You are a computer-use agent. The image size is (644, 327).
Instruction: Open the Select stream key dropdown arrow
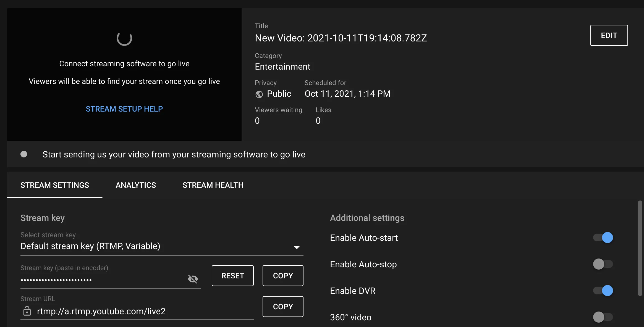pos(297,247)
